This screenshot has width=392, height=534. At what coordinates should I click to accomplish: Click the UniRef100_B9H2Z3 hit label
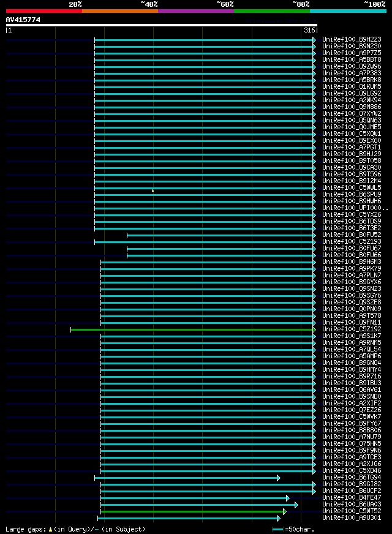point(352,40)
